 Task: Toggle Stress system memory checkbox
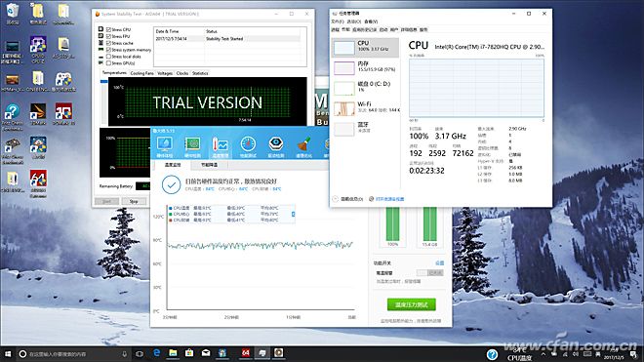coord(109,50)
